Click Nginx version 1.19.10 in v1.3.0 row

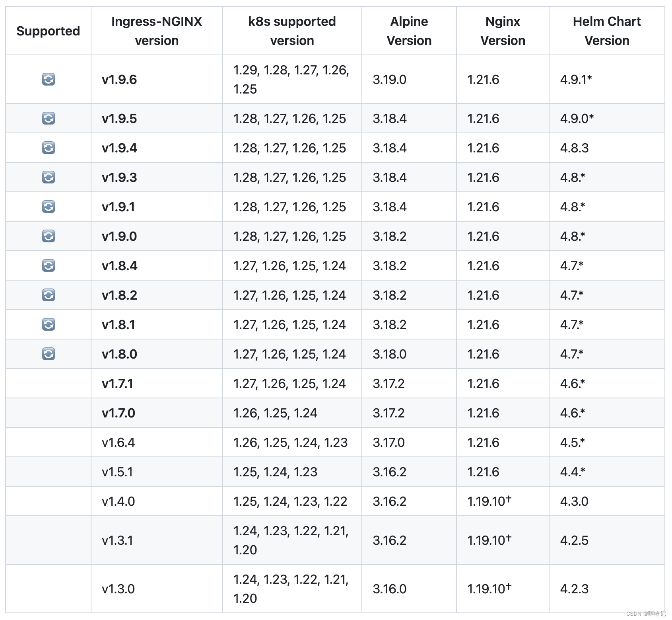[x=489, y=589]
